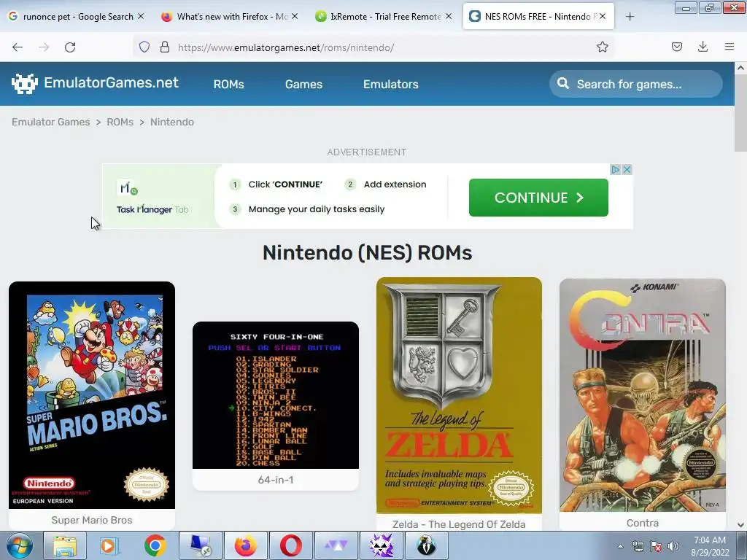Click the 64-in-1 title link
747x560 pixels.
point(276,480)
